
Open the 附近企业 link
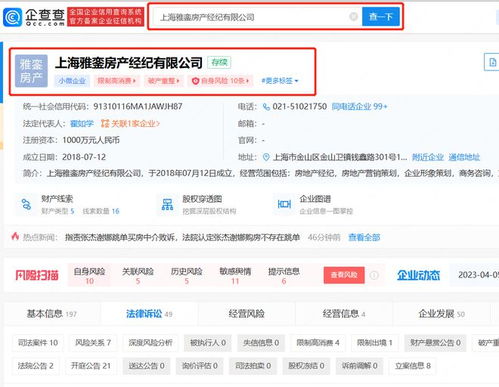coord(428,157)
